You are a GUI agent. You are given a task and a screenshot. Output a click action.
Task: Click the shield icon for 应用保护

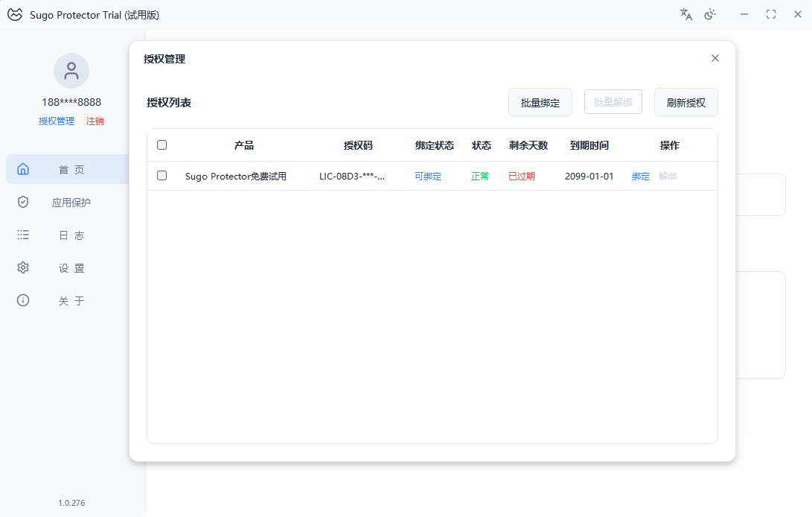pyautogui.click(x=23, y=202)
